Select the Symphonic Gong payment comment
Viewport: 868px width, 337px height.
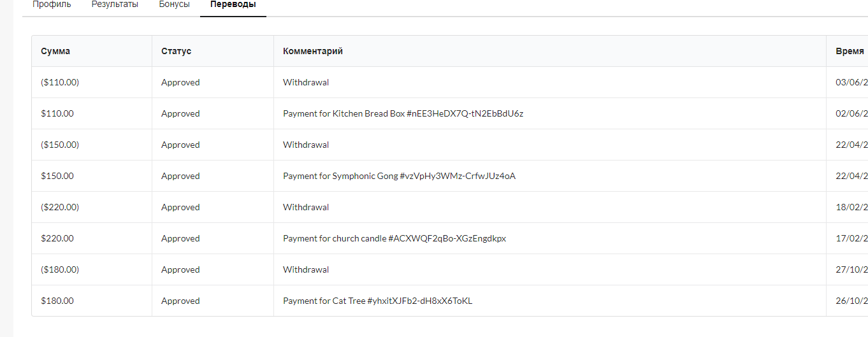(x=399, y=176)
